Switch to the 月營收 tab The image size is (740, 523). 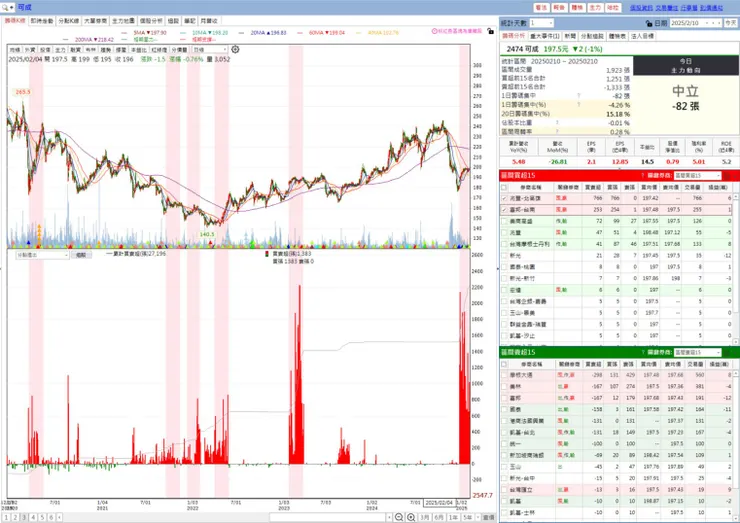[209, 21]
